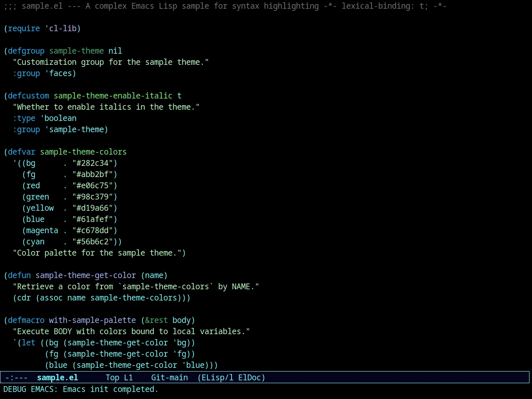This screenshot has width=532, height=399.
Task: Click the docstring 'Color palette for the sample theme.'
Action: click(97, 253)
